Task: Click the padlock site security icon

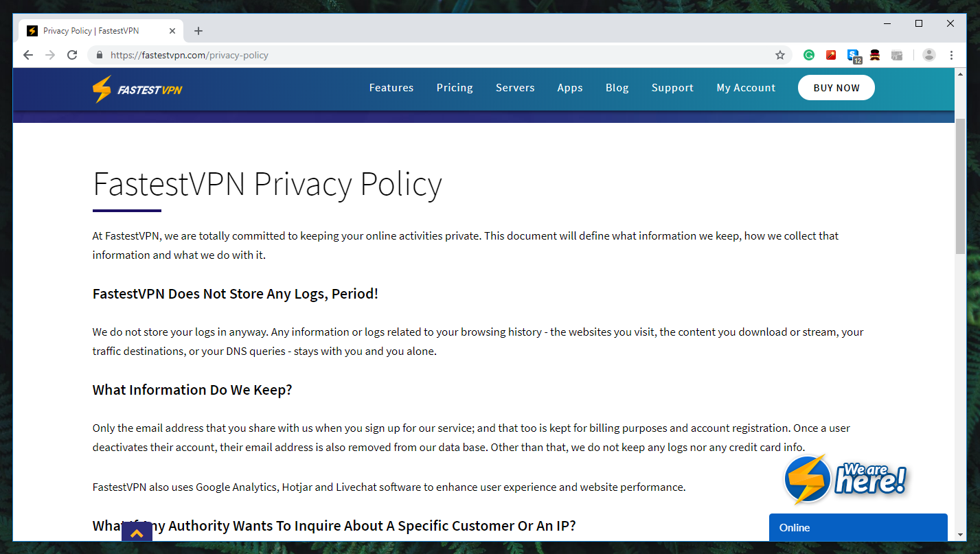Action: point(100,55)
